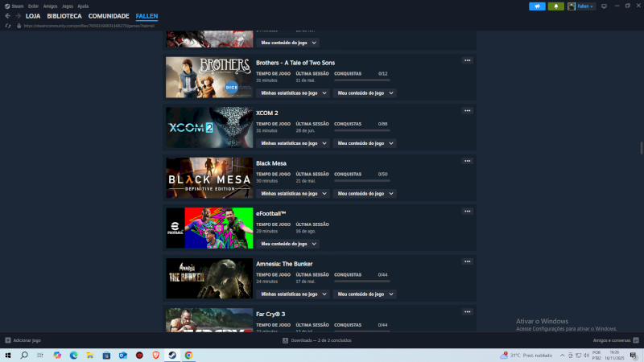Open the weather widget showing 31°C

tap(526, 356)
